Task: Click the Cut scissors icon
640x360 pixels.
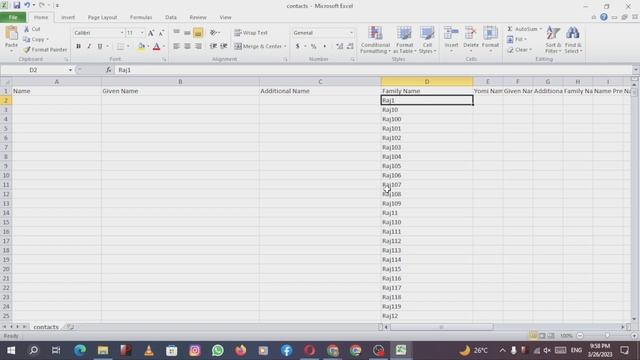Action: pos(27,29)
